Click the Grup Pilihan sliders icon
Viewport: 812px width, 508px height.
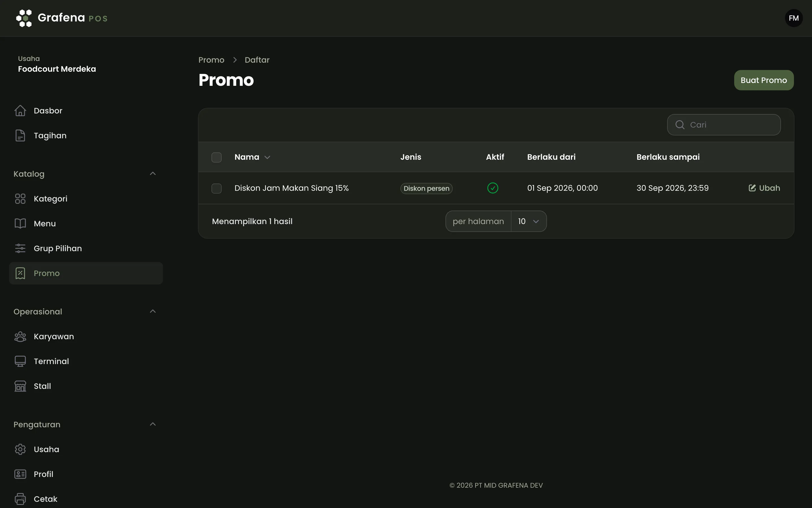pos(20,248)
